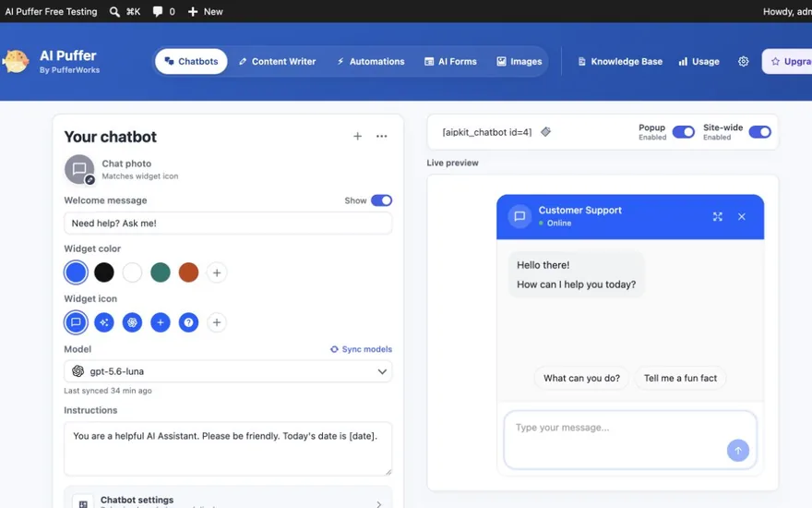Click the Live preview label

click(453, 163)
